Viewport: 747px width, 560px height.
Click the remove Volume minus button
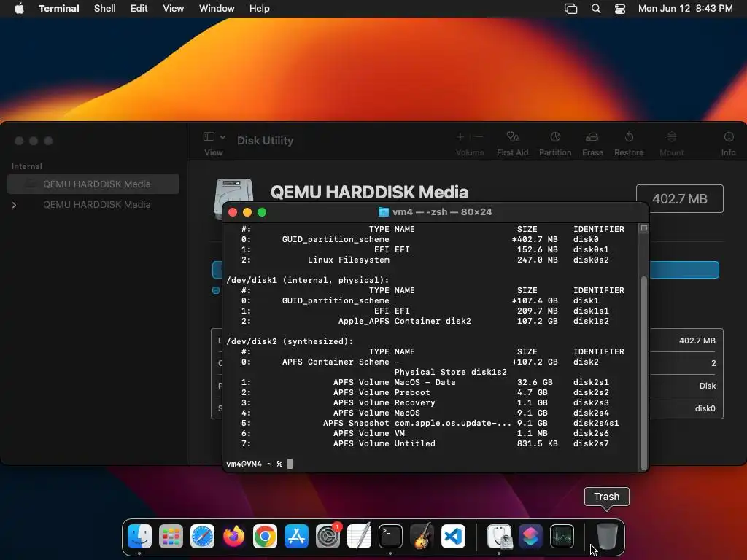point(479,137)
